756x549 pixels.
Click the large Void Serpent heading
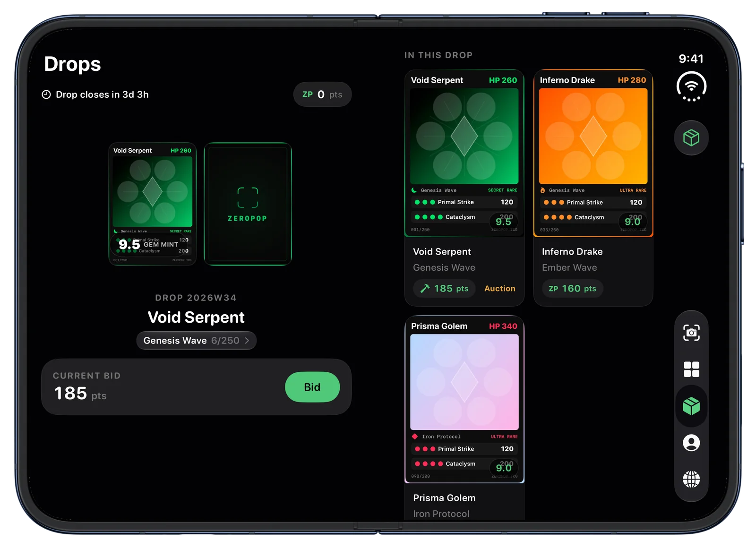pyautogui.click(x=196, y=317)
